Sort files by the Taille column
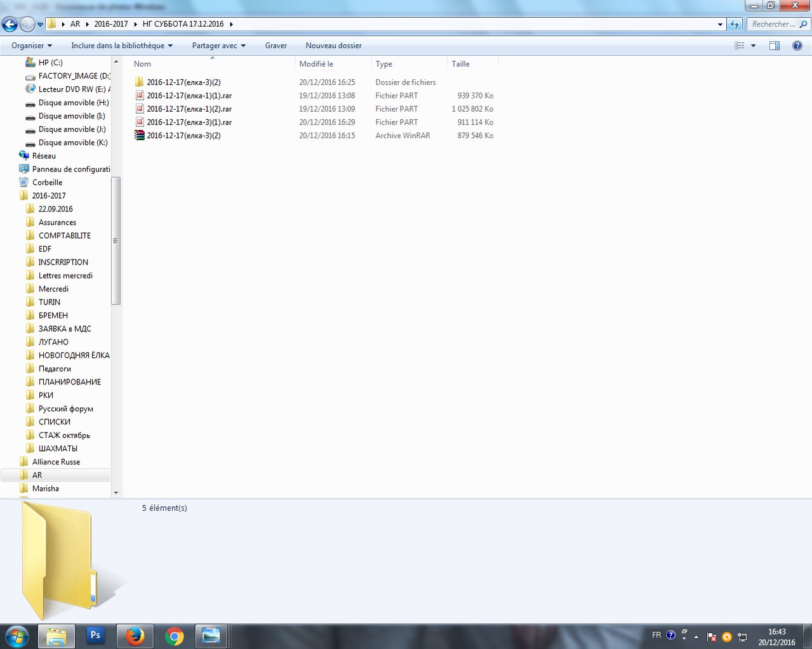 click(460, 64)
